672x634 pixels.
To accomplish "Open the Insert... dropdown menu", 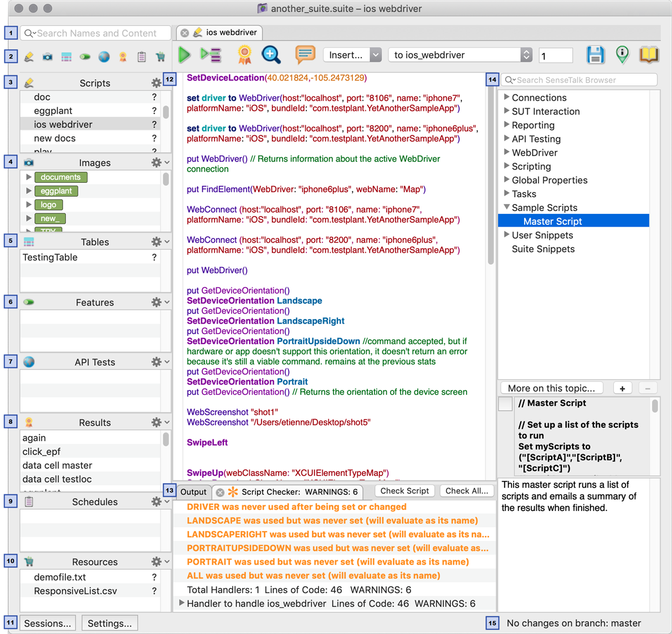I will tap(352, 55).
